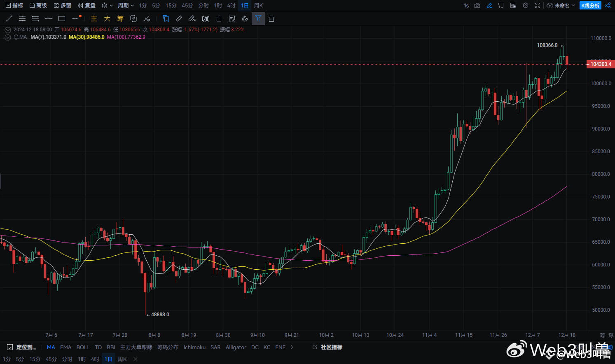Viewport: 615px width, 364px height.
Task: Pick the Fibonacci horizontal levels tool
Action: click(x=35, y=19)
